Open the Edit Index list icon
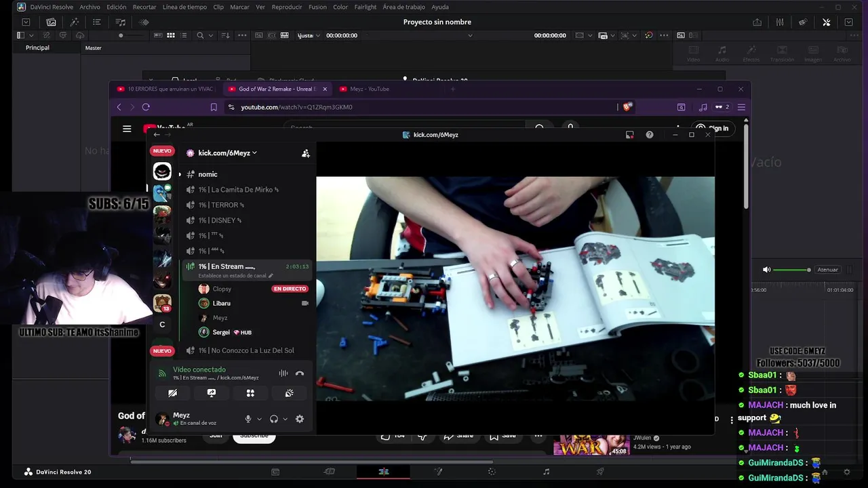The image size is (868, 488). click(x=98, y=22)
